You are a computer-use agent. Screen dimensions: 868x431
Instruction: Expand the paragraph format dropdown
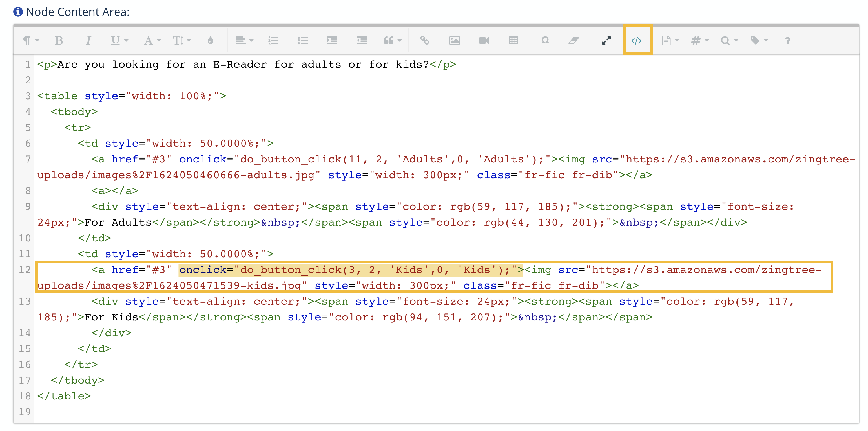[x=31, y=40]
